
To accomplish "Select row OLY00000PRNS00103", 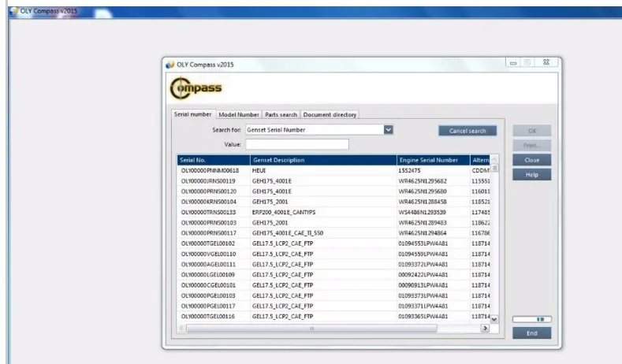I will [x=333, y=223].
